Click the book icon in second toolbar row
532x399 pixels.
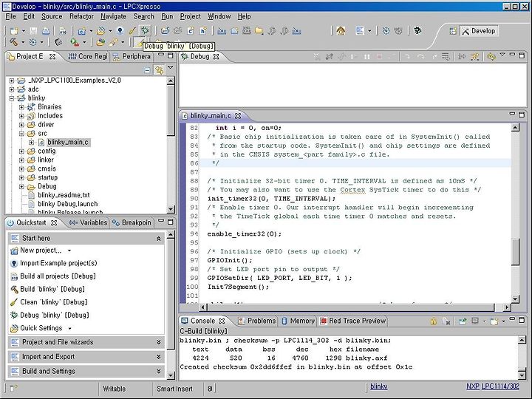(x=58, y=42)
